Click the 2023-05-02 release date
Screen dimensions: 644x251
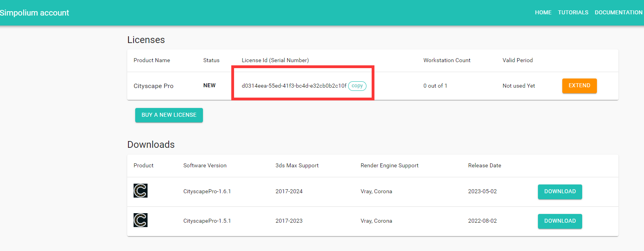click(483, 191)
